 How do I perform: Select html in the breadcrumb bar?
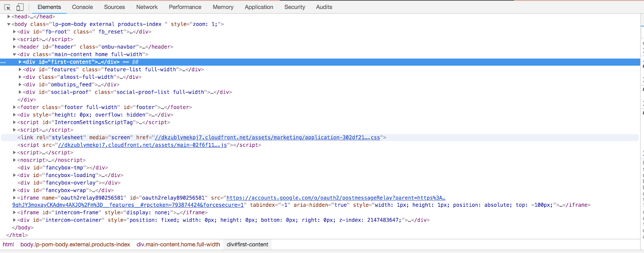8,245
